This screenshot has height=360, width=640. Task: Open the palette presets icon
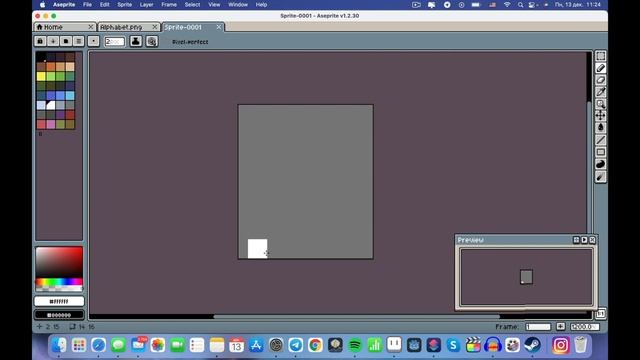click(x=66, y=41)
